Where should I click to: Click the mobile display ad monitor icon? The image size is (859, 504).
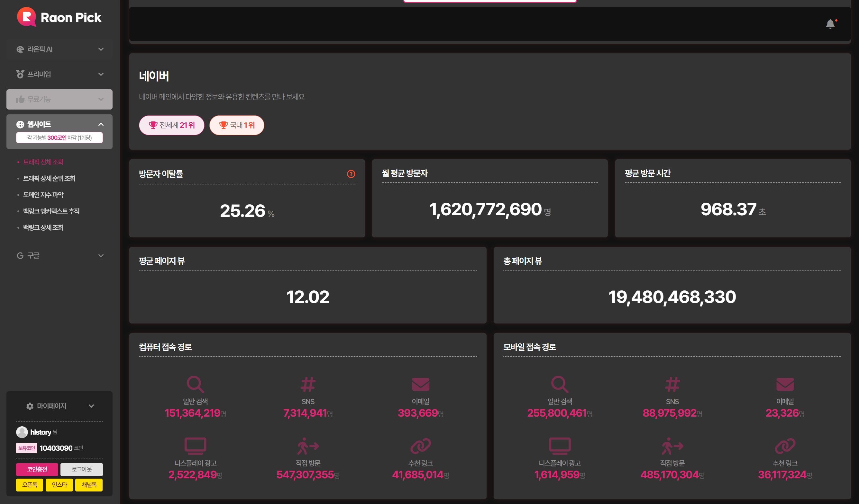(560, 446)
